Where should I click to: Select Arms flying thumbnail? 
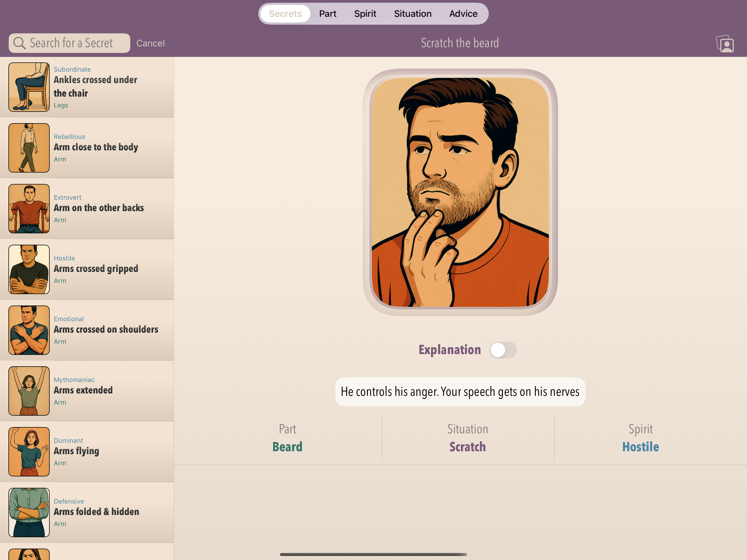29,452
